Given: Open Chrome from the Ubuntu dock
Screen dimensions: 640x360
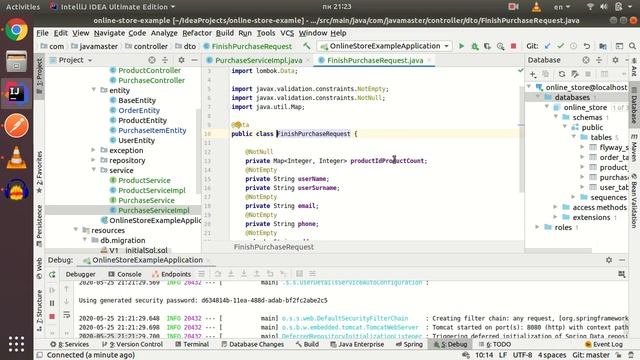Looking at the screenshot, I should (16, 30).
